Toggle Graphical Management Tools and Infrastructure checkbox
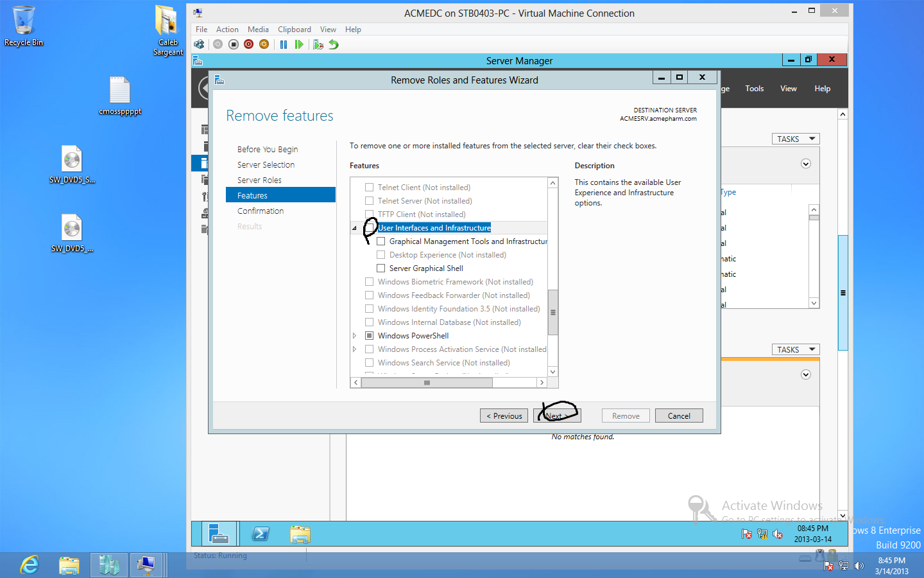The width and height of the screenshot is (924, 578). (381, 241)
